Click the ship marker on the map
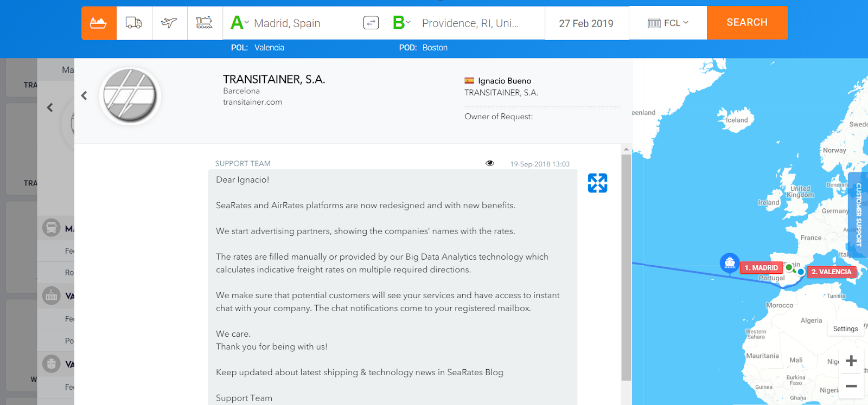The width and height of the screenshot is (868, 405). click(x=730, y=263)
